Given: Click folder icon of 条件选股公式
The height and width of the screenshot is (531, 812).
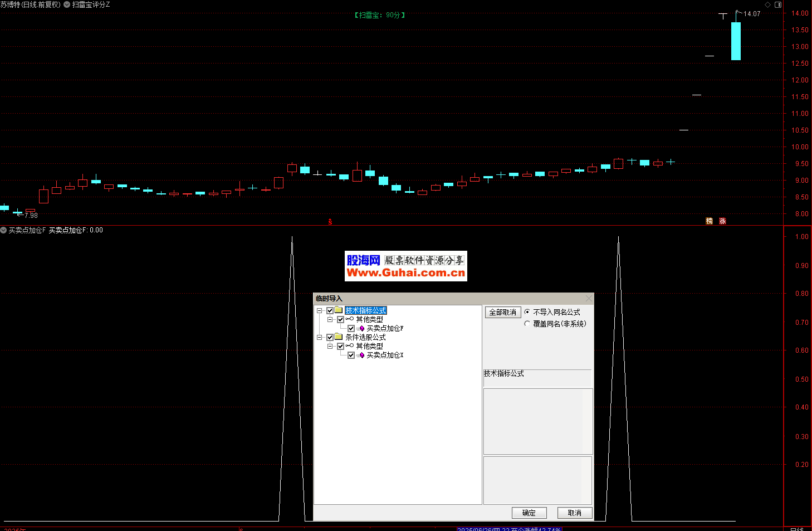Looking at the screenshot, I should (x=338, y=337).
